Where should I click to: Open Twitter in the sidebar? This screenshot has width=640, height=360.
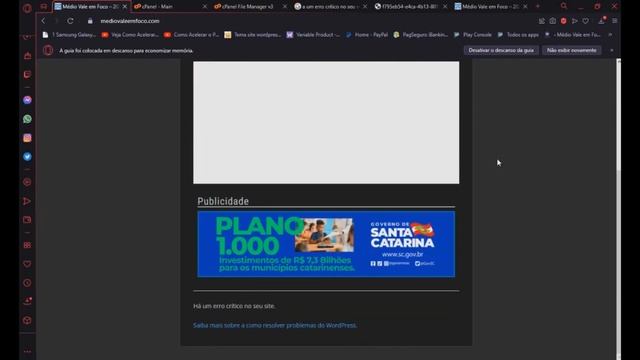click(27, 157)
